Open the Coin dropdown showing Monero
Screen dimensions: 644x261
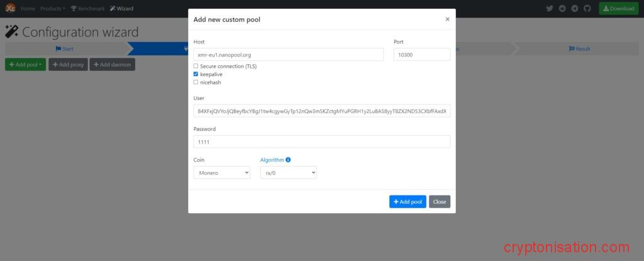point(221,172)
